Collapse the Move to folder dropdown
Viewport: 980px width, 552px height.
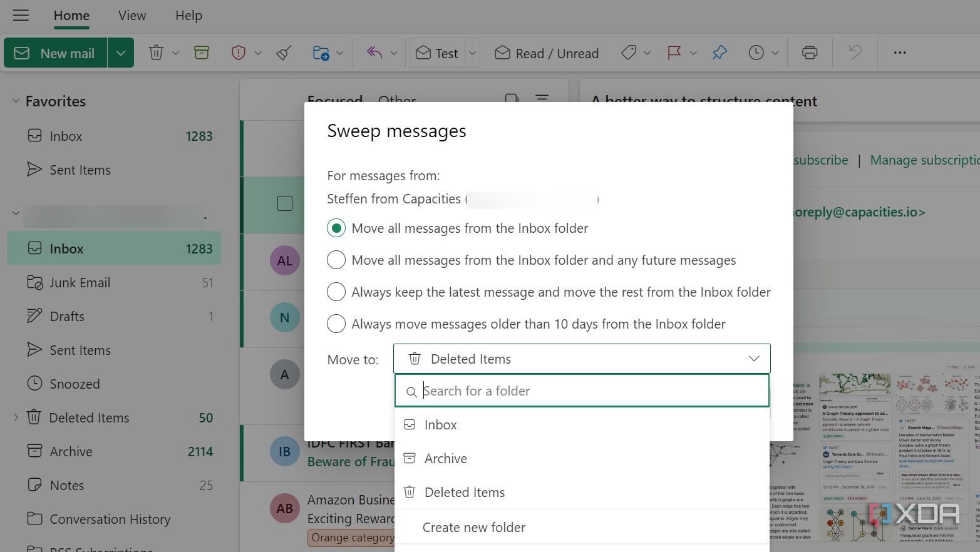coord(754,359)
